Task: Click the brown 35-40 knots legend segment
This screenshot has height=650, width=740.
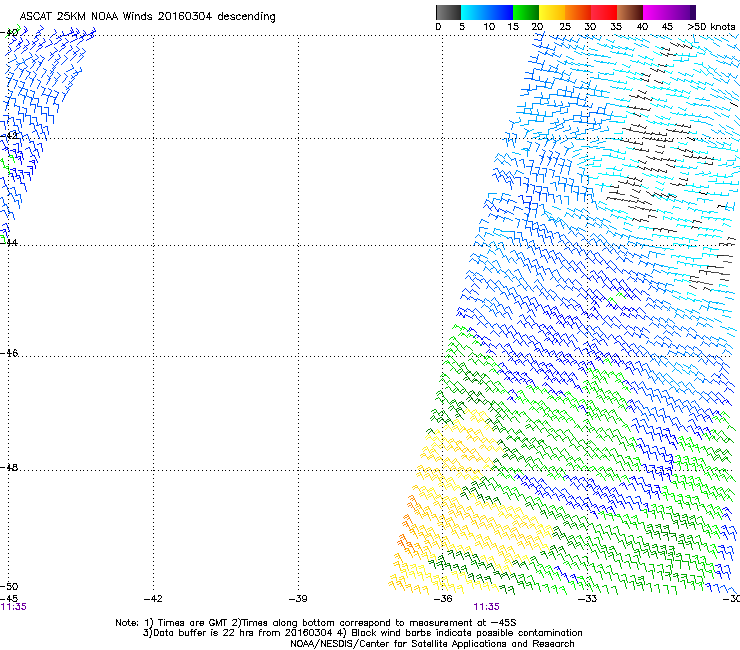Action: pos(630,12)
